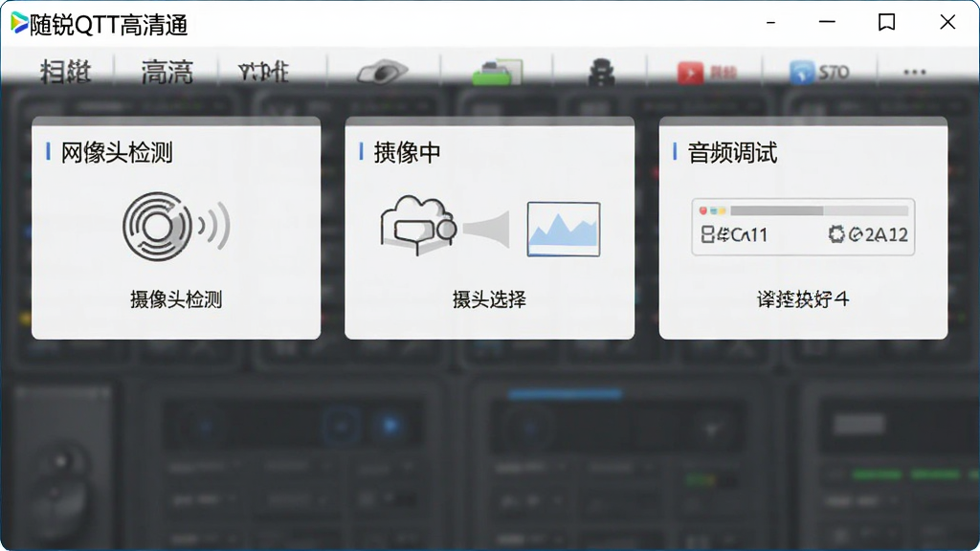Open the three-dots more options menu
980x551 pixels.
click(914, 73)
